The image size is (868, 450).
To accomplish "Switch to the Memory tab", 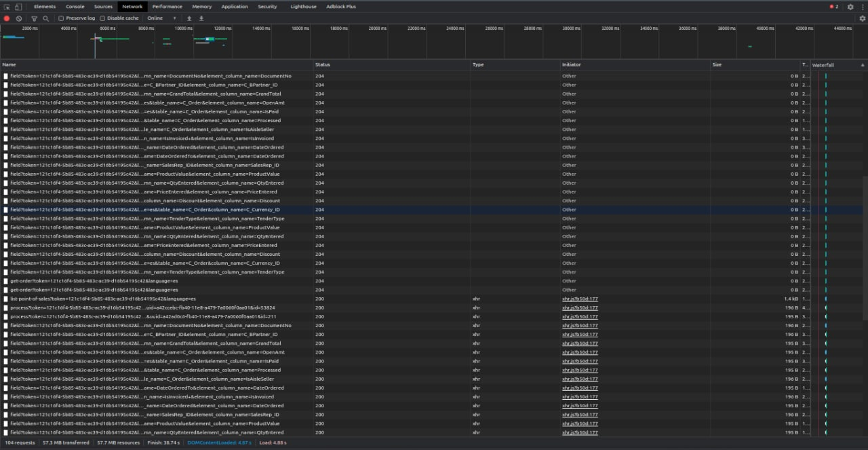I will click(x=201, y=7).
